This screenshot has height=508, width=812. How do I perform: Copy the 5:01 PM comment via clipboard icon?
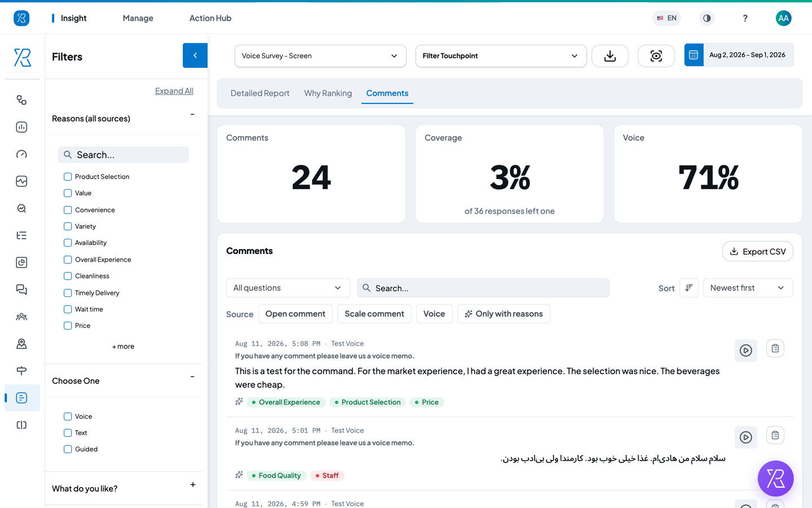click(775, 435)
